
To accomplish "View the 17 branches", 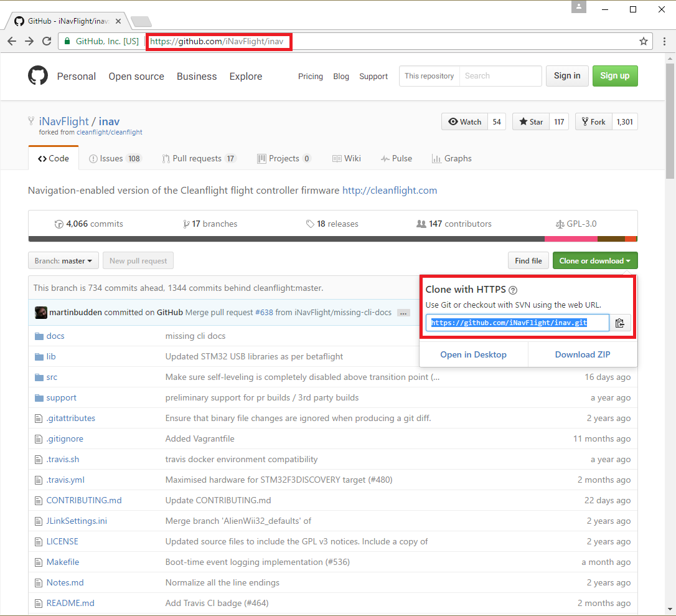I will (210, 224).
